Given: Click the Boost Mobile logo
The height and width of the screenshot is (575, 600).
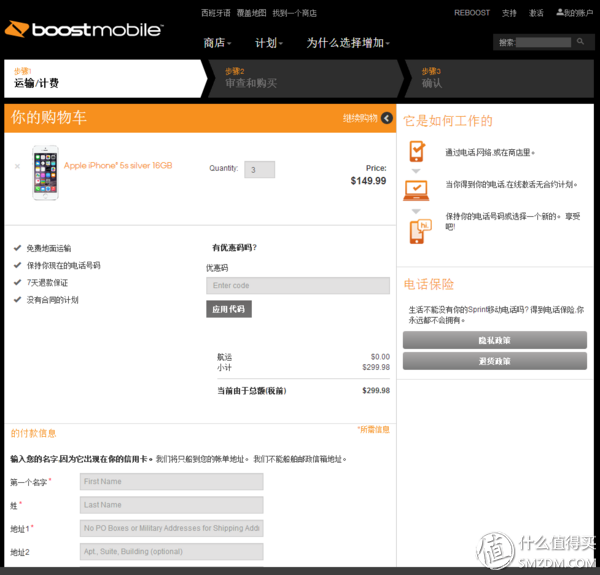Looking at the screenshot, I should point(84,29).
